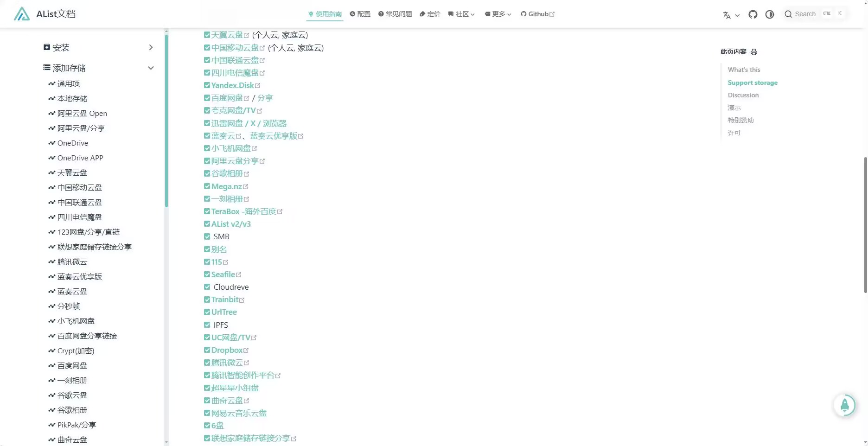Select 配置 in the top navigation
The width and height of the screenshot is (868, 446).
360,14
